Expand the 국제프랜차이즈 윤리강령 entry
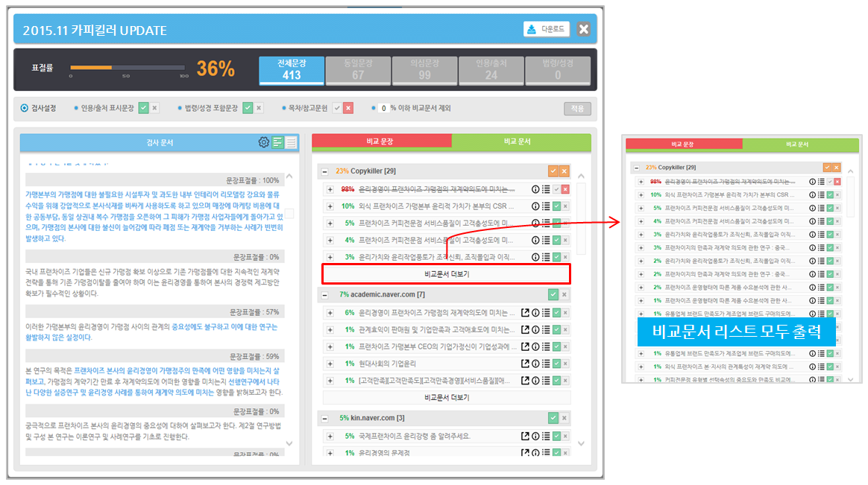 coord(330,437)
